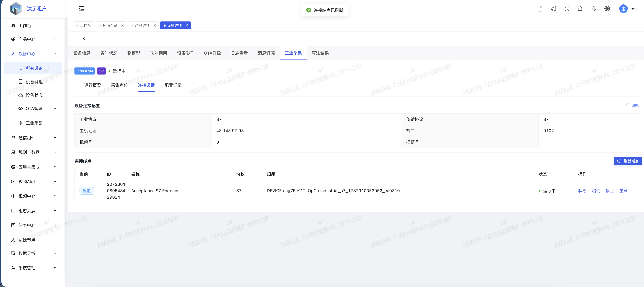
Task: Expand the OTA管理 submenu
Action: (33, 108)
